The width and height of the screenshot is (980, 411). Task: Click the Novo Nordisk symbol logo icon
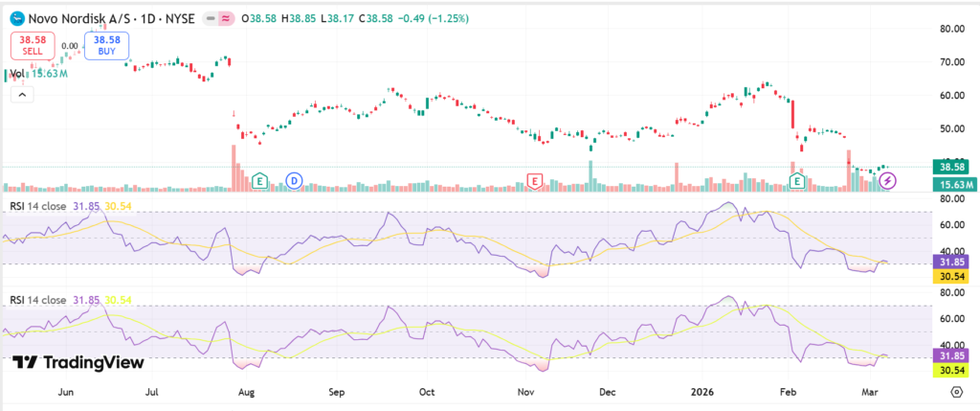click(13, 18)
